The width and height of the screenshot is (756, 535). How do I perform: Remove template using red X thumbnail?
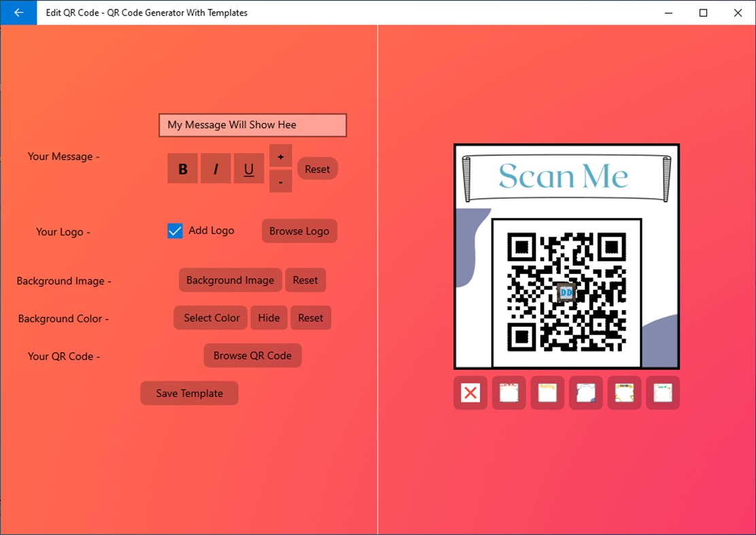470,393
